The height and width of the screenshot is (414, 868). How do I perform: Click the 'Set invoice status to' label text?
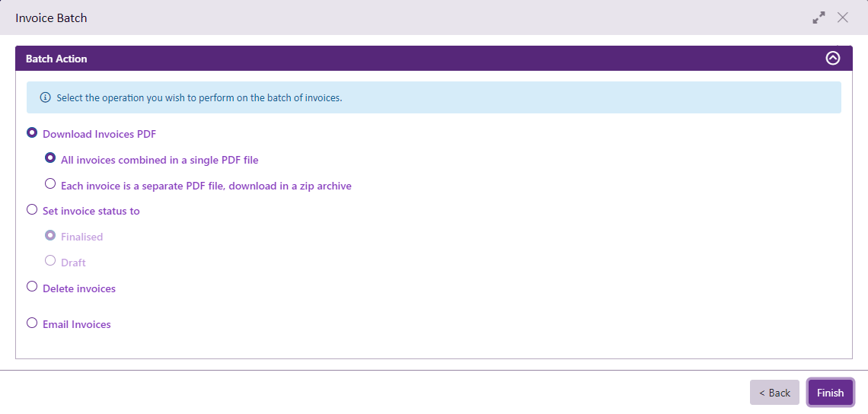[91, 211]
